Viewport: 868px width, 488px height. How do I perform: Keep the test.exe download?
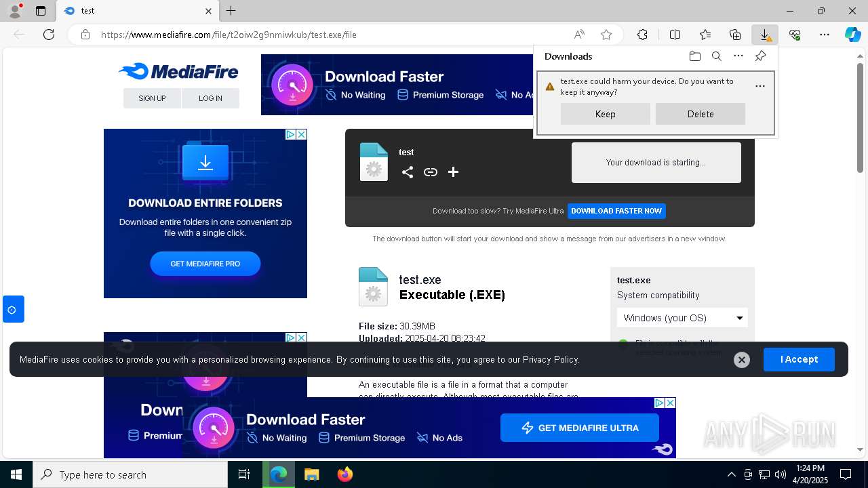tap(606, 114)
